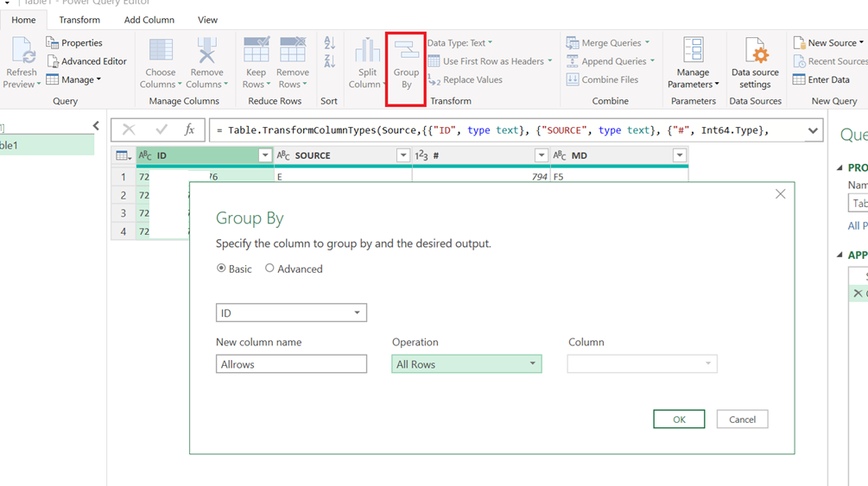Collapse the queries pane with chevron
This screenshot has width=868, height=486.
pyautogui.click(x=96, y=126)
